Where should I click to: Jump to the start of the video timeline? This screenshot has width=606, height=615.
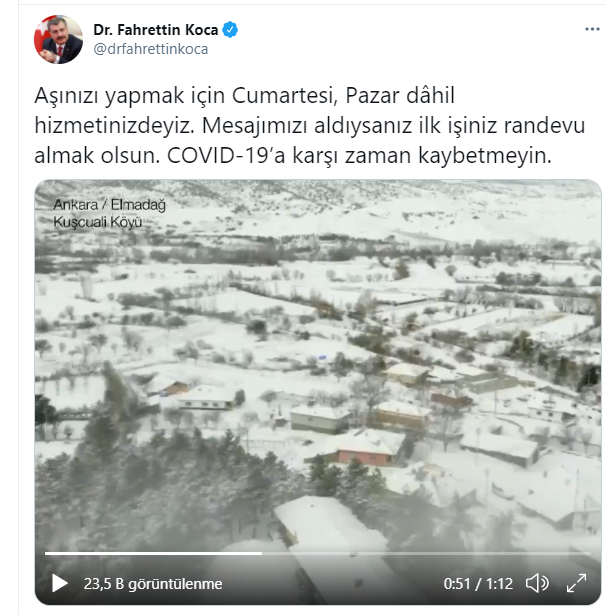coord(46,553)
